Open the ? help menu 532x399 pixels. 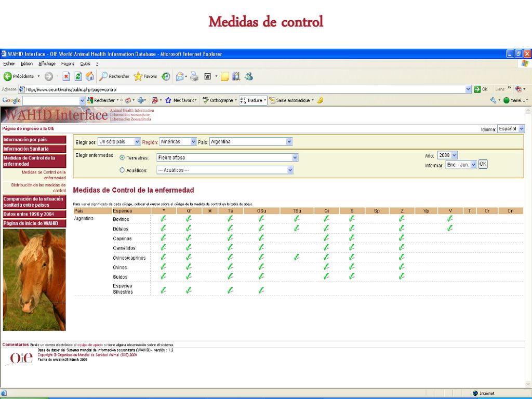pos(97,64)
